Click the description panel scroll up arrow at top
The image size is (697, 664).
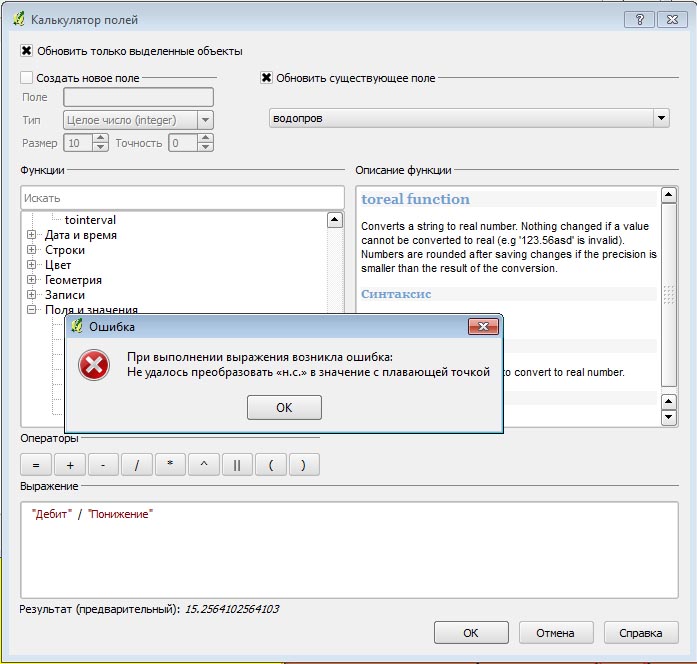tap(669, 195)
